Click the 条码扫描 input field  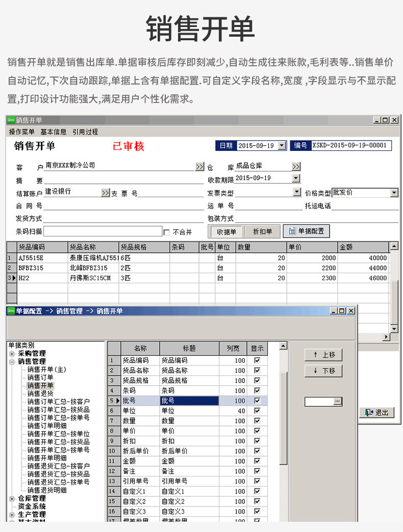[x=103, y=231]
